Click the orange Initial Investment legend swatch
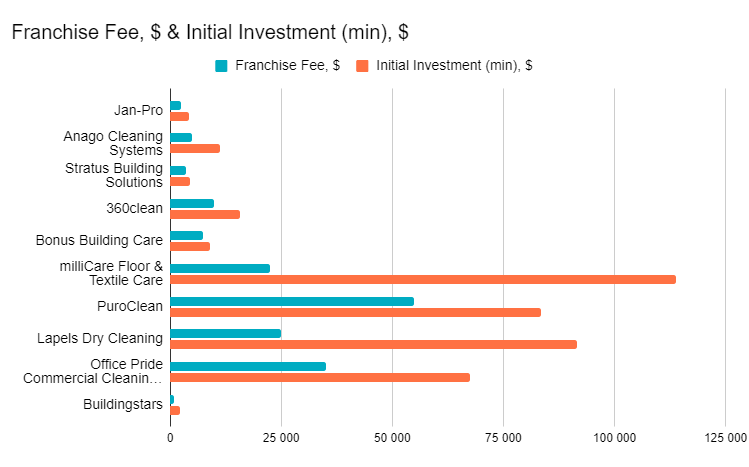This screenshot has height=467, width=749. pos(362,66)
